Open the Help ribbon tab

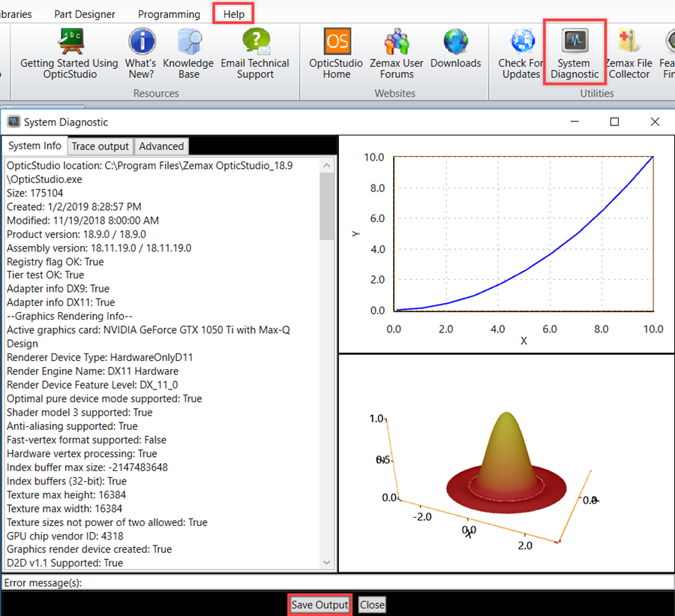click(x=234, y=14)
